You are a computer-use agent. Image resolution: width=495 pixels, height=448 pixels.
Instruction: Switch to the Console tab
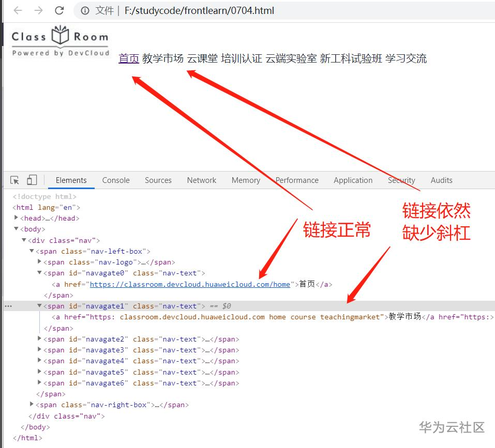tap(116, 180)
